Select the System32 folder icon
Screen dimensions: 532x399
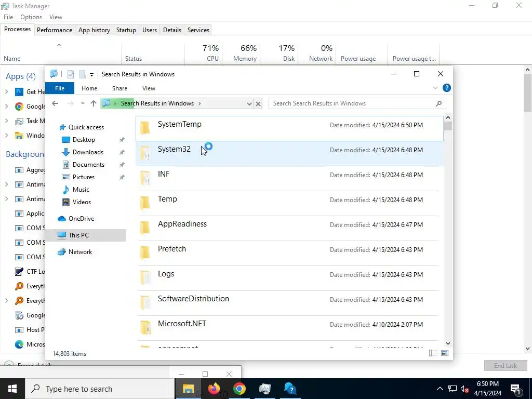tap(145, 153)
